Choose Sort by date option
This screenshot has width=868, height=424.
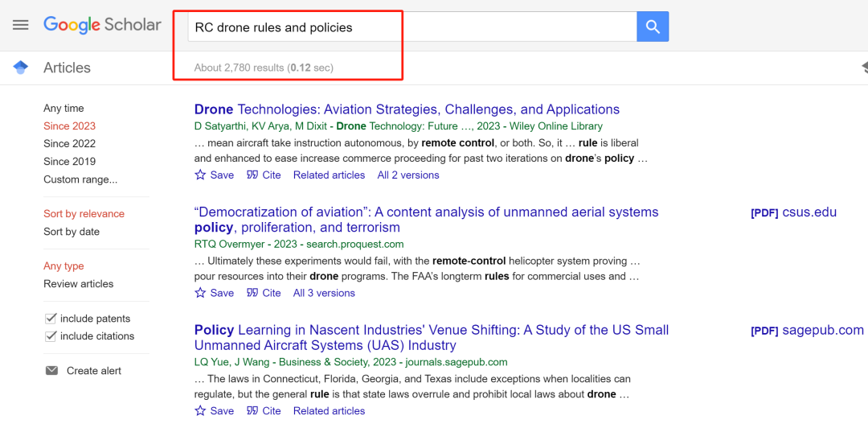[72, 232]
